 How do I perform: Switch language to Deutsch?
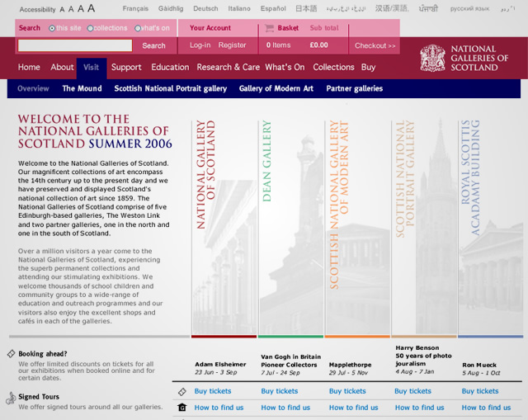coord(205,9)
